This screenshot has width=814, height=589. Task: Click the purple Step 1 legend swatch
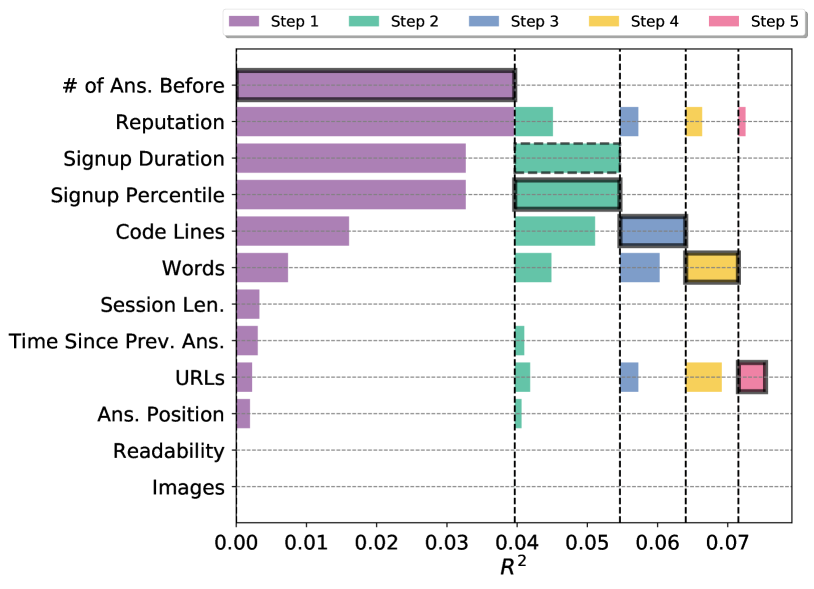[243, 21]
